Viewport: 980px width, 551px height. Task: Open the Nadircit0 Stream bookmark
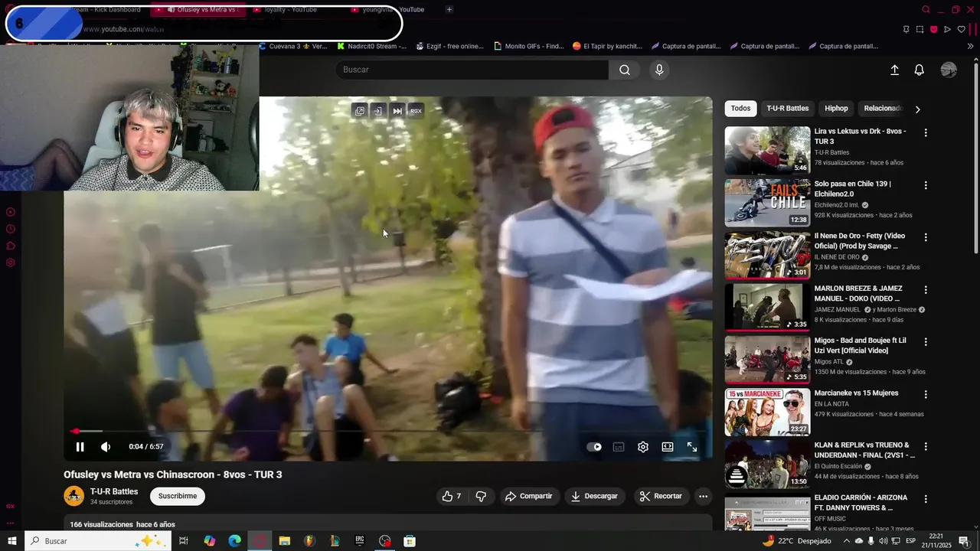(371, 46)
